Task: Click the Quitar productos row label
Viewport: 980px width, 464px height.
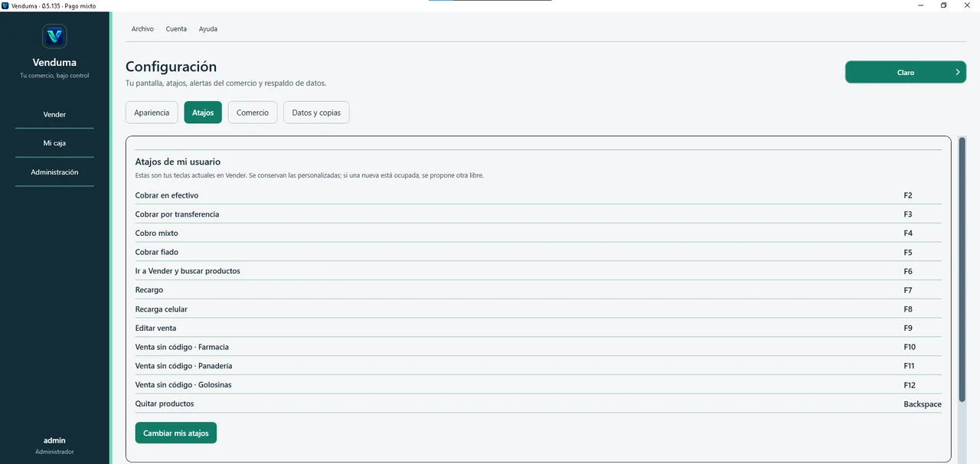Action: point(165,404)
